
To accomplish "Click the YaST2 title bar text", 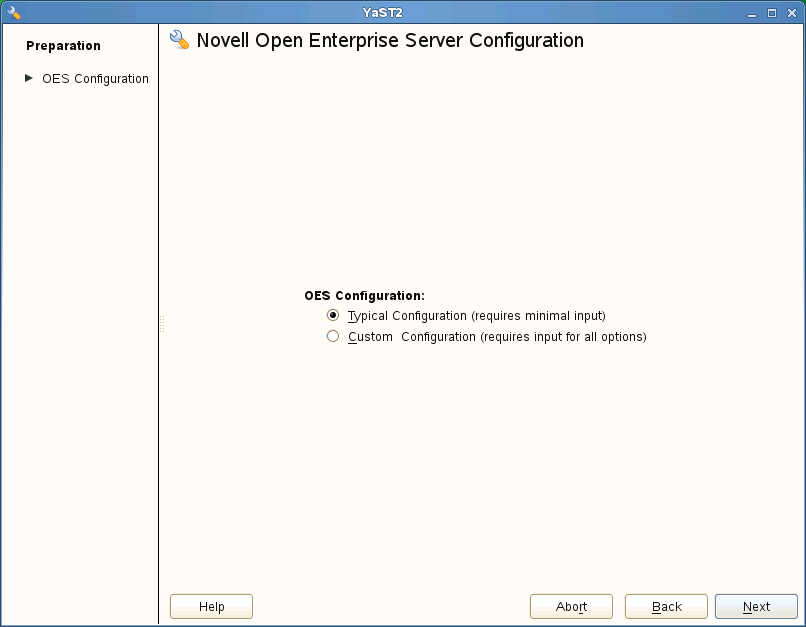I will pyautogui.click(x=382, y=13).
